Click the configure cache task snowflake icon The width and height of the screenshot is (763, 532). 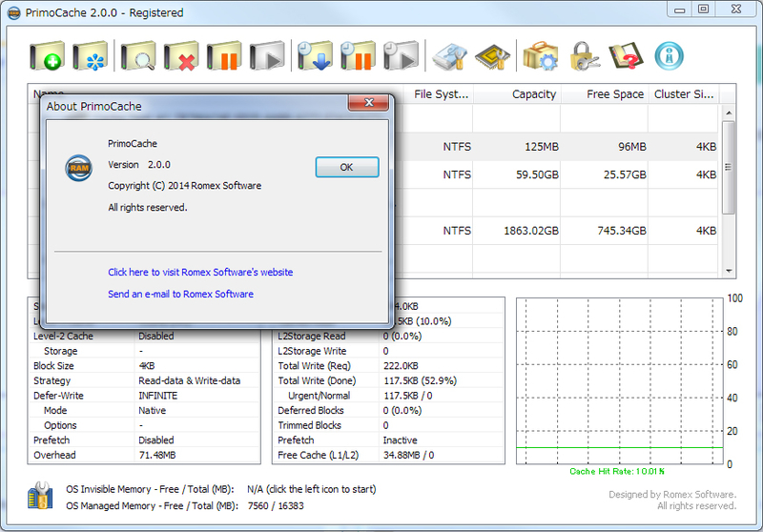click(x=90, y=56)
